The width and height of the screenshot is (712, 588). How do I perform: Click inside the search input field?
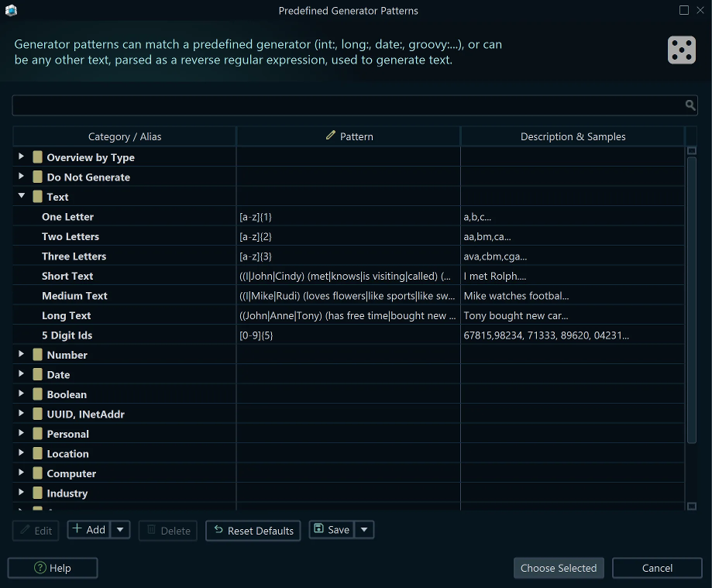(x=349, y=105)
